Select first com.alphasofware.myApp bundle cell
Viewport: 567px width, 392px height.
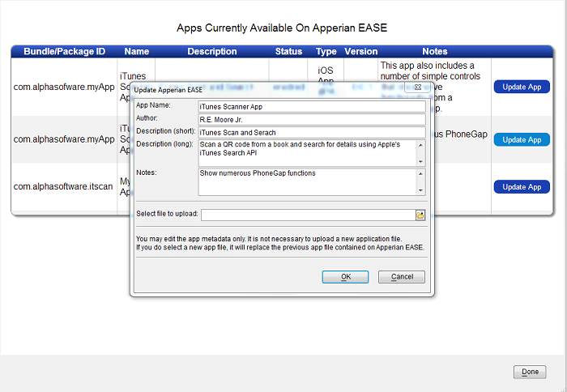64,87
